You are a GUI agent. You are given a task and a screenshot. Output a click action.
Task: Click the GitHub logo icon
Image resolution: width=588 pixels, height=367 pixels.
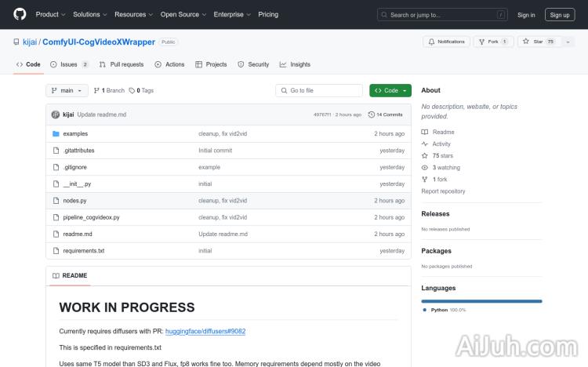tap(20, 14)
